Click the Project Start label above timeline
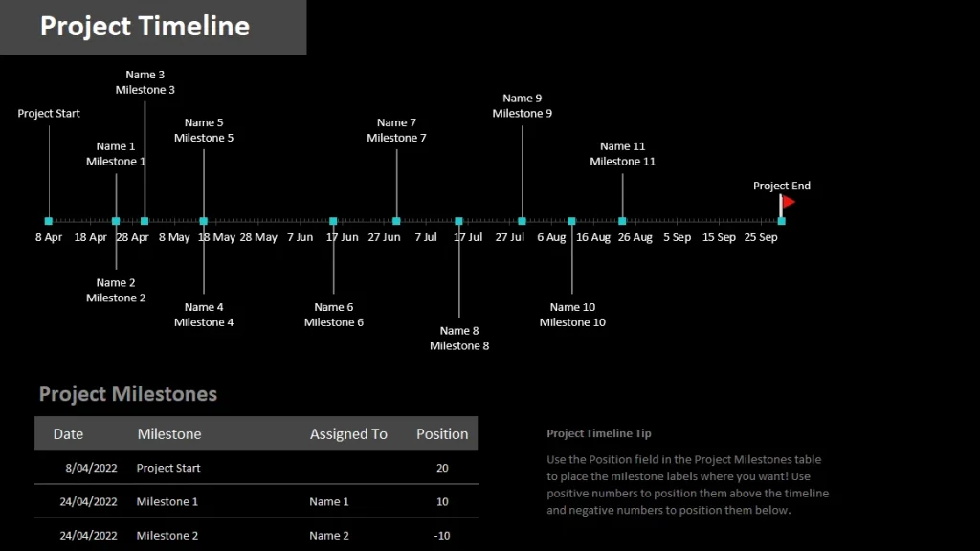 pos(49,113)
